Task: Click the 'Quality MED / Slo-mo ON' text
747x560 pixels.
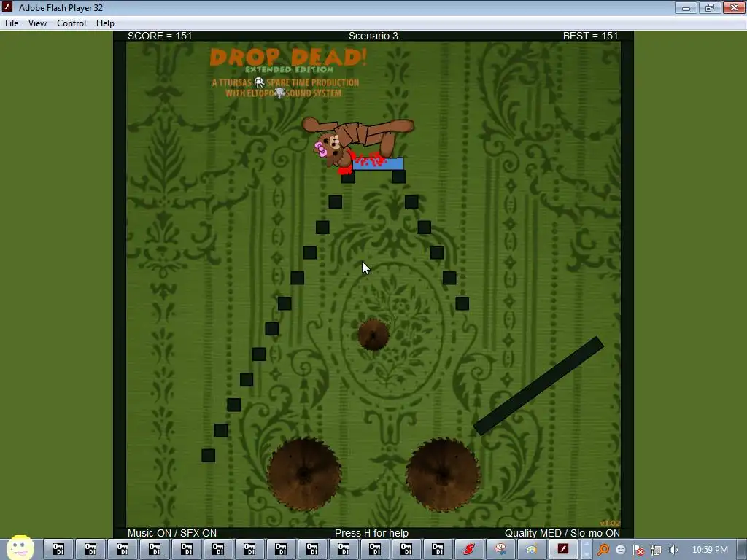Action: tap(562, 533)
